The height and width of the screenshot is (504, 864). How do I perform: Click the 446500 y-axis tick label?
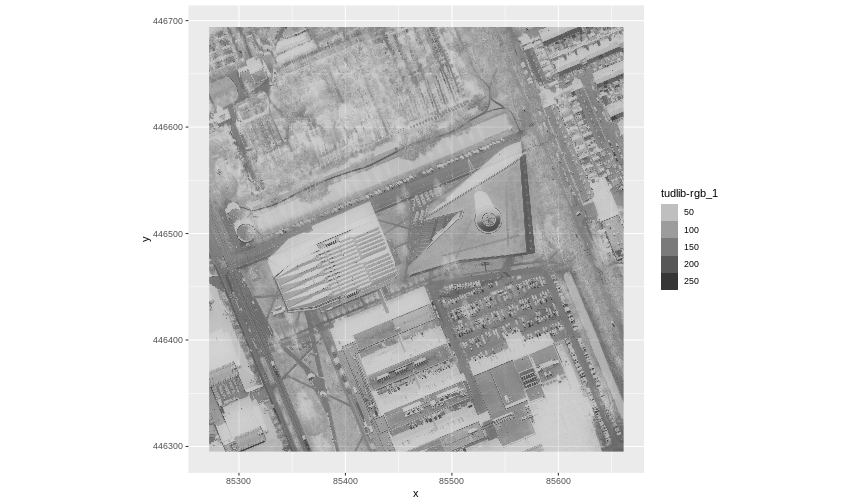tap(168, 234)
